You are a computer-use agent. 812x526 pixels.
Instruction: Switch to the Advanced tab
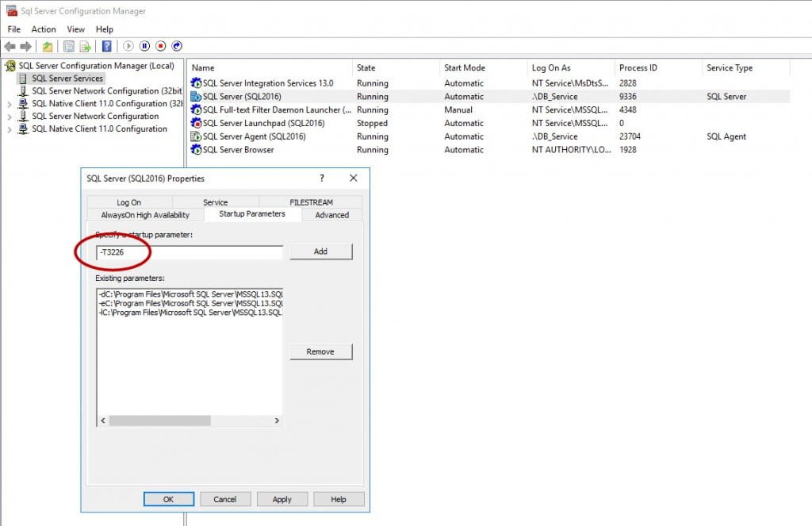[332, 215]
